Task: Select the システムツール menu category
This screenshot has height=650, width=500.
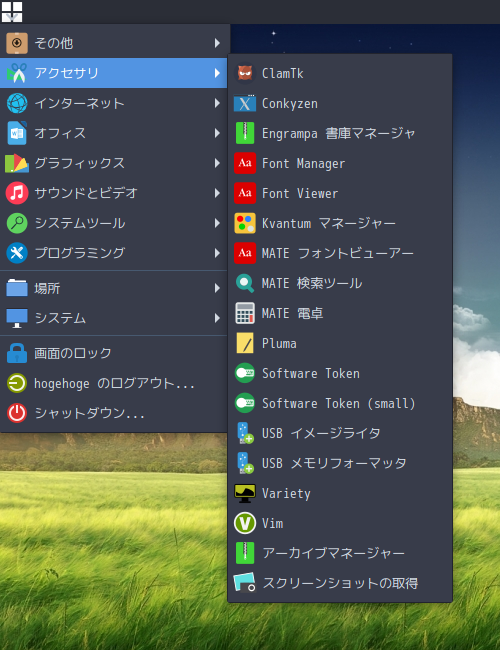Action: (114, 223)
